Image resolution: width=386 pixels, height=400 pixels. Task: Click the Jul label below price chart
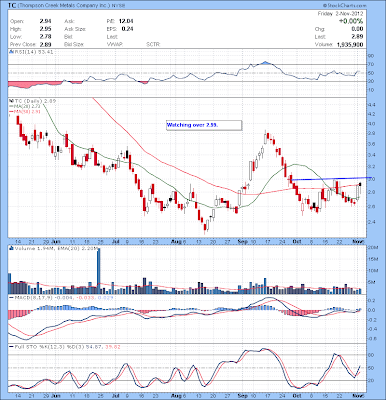pos(116,241)
